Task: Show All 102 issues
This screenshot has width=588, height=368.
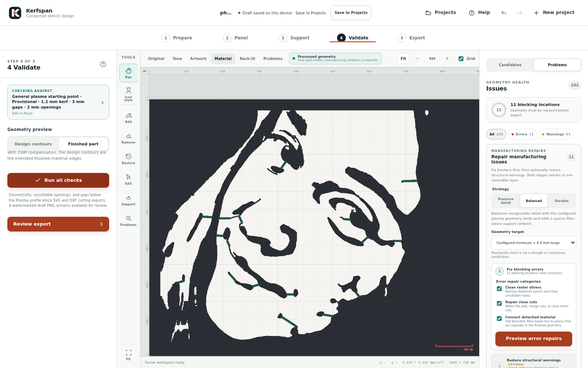Action: [x=496, y=134]
